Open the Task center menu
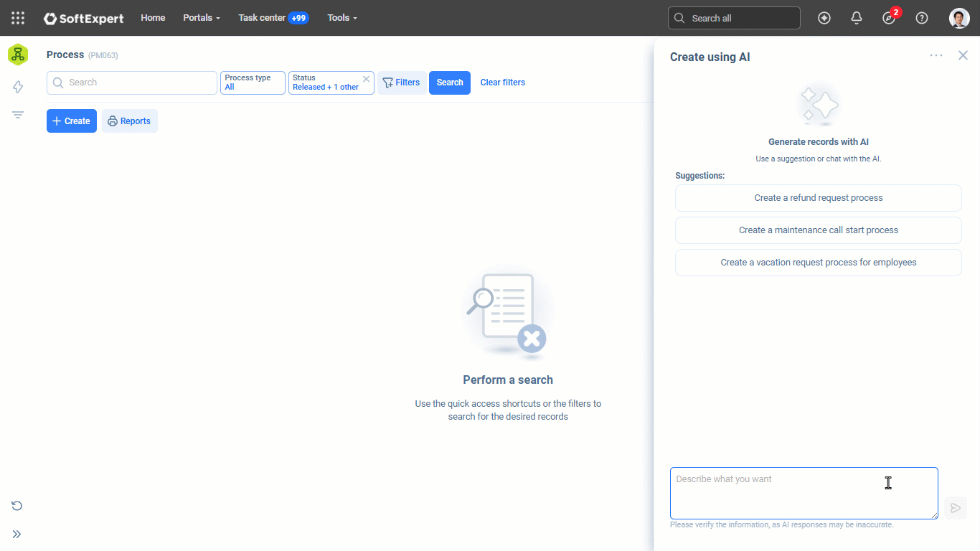The width and height of the screenshot is (980, 551). point(274,18)
